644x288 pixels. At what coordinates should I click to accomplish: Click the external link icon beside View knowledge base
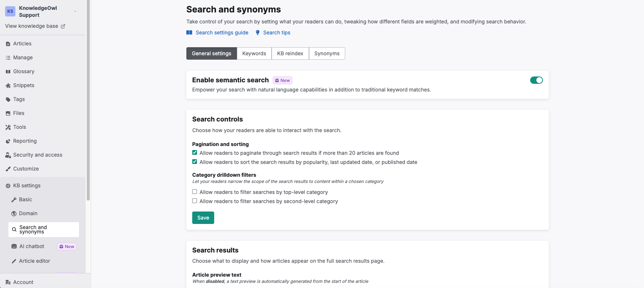[63, 26]
